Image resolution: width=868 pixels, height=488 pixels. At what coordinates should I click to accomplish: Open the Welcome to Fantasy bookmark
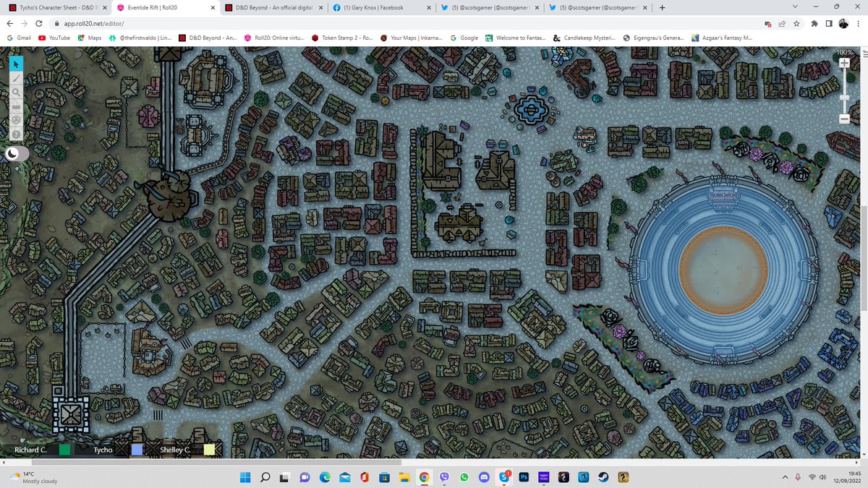coord(516,38)
